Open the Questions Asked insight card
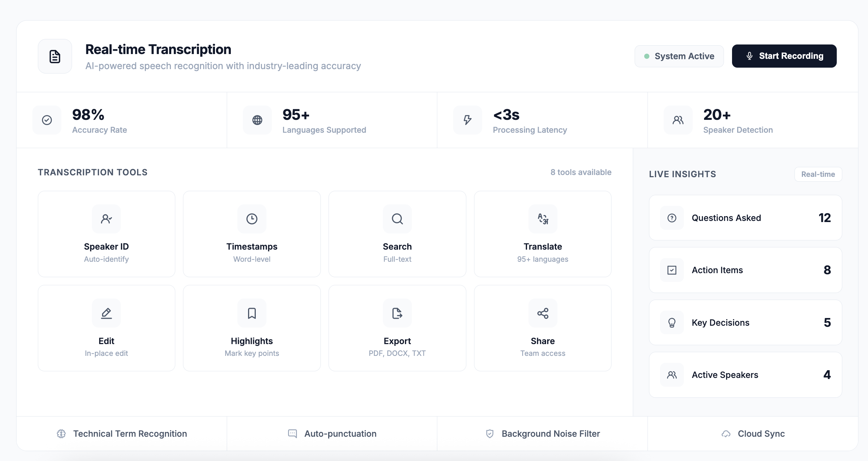The image size is (868, 461). (745, 218)
